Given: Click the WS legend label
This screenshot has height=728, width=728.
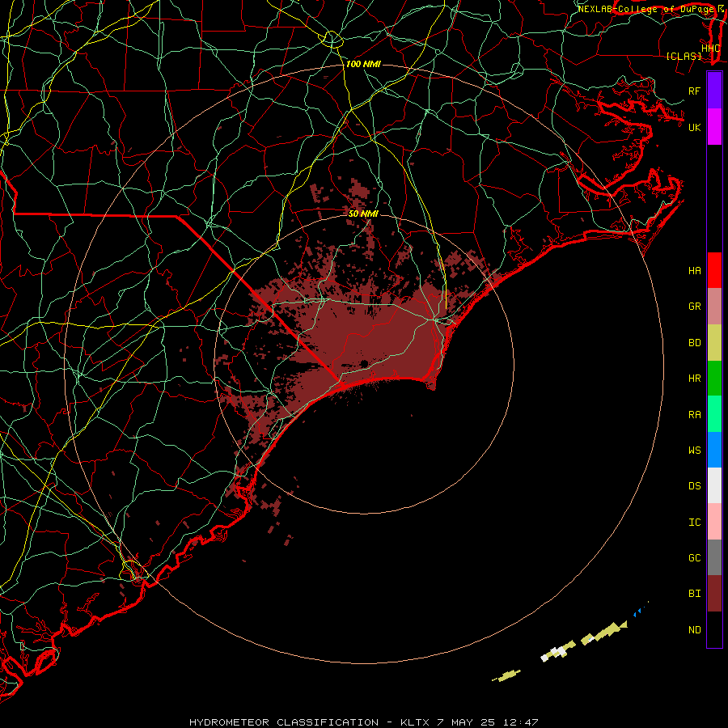Looking at the screenshot, I should pos(695,451).
